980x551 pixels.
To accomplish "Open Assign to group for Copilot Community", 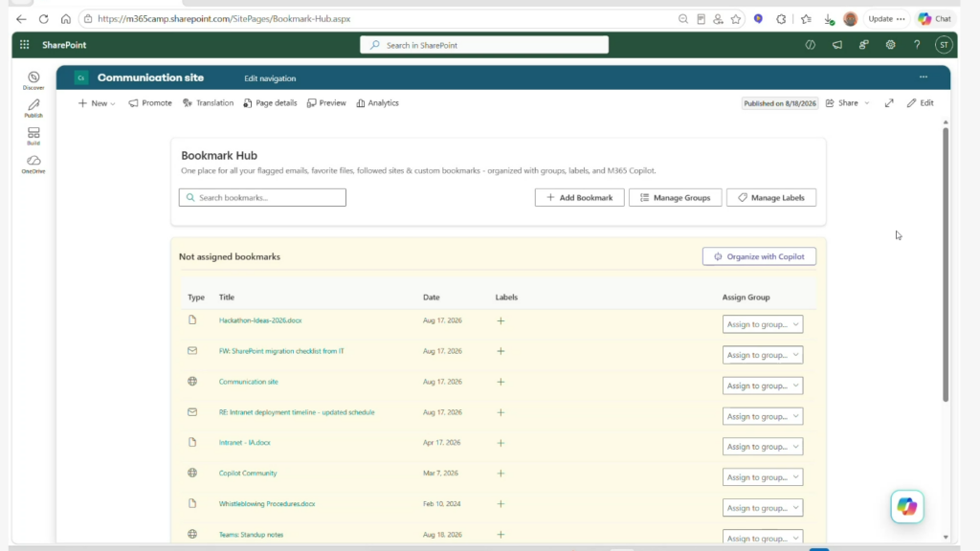I will coord(763,477).
